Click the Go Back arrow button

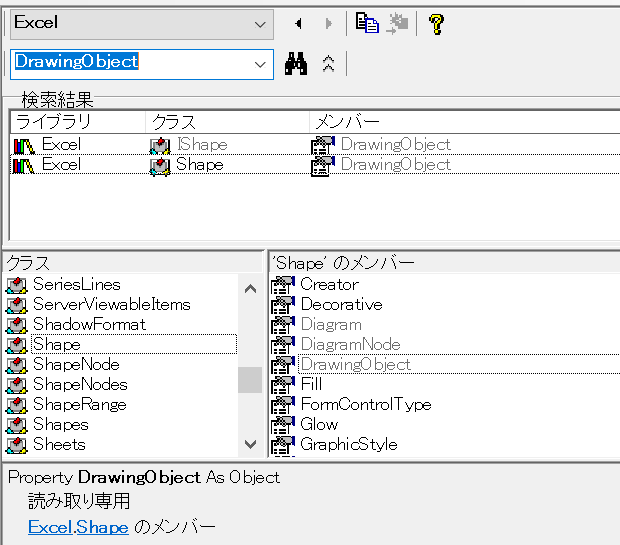[x=299, y=24]
